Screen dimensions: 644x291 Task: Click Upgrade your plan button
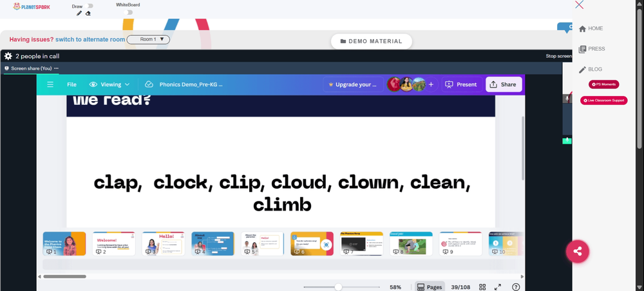click(x=353, y=84)
